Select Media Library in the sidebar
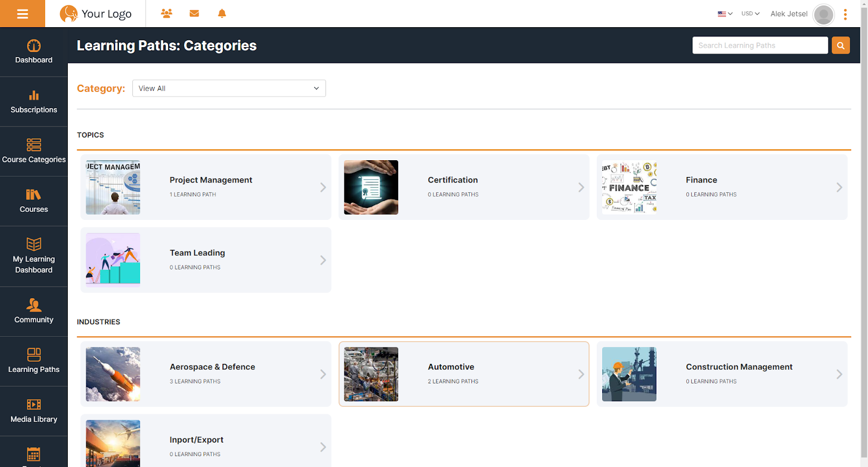868x467 pixels. [x=34, y=411]
